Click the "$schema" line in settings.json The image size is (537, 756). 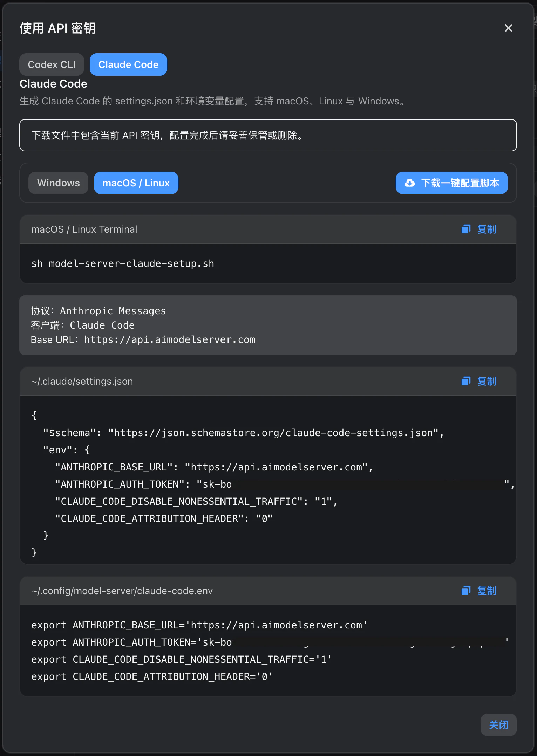[x=243, y=433]
